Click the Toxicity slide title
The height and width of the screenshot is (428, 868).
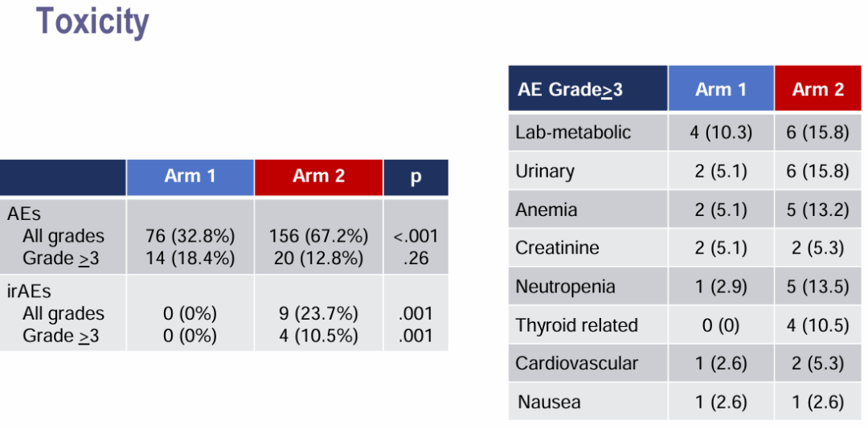[x=92, y=22]
